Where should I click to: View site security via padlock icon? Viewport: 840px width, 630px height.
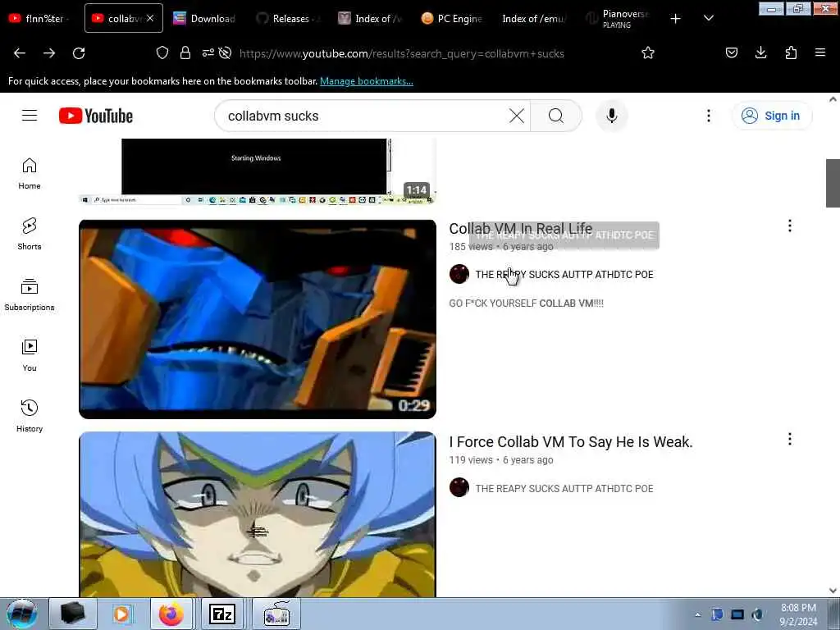coord(185,52)
